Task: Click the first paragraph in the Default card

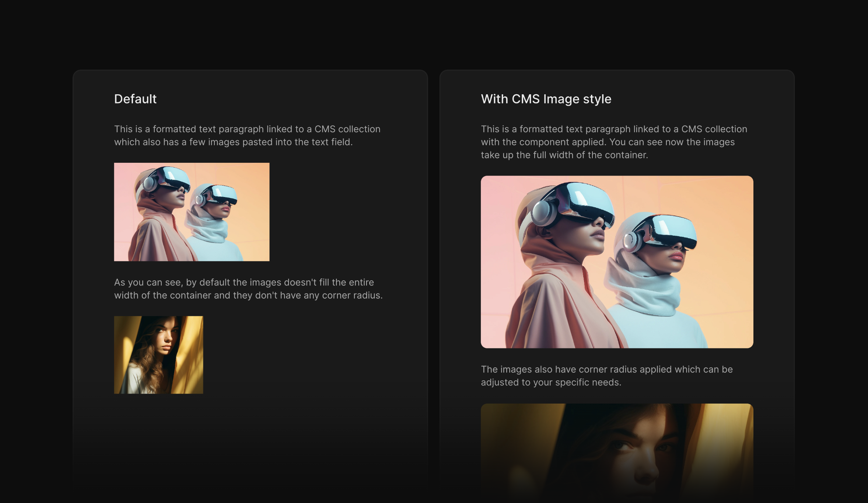Action: pos(247,135)
